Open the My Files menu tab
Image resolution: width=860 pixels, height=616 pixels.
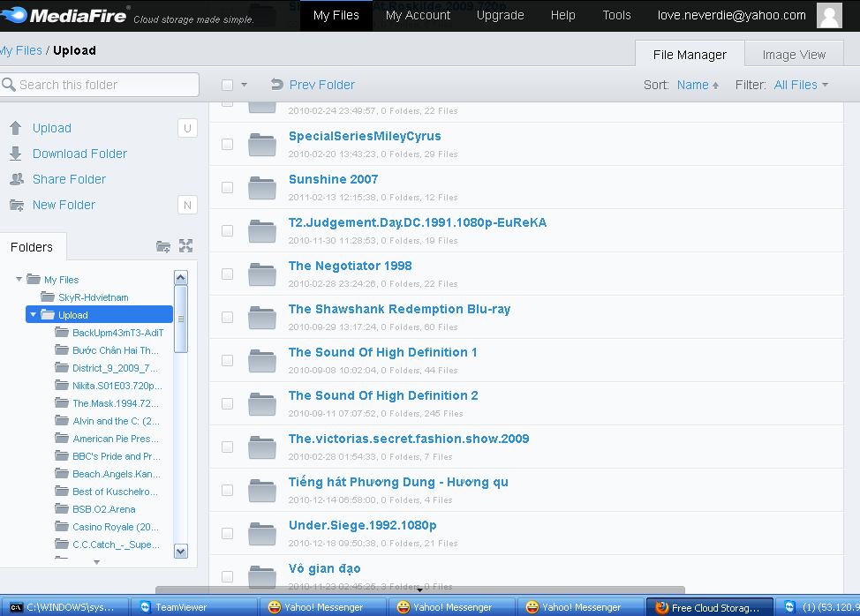click(x=336, y=15)
